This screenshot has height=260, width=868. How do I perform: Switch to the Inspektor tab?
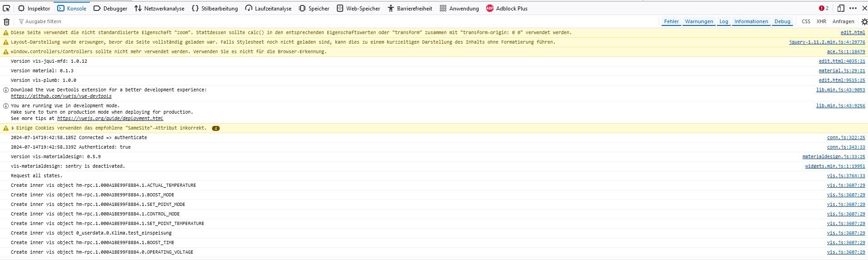[x=34, y=8]
